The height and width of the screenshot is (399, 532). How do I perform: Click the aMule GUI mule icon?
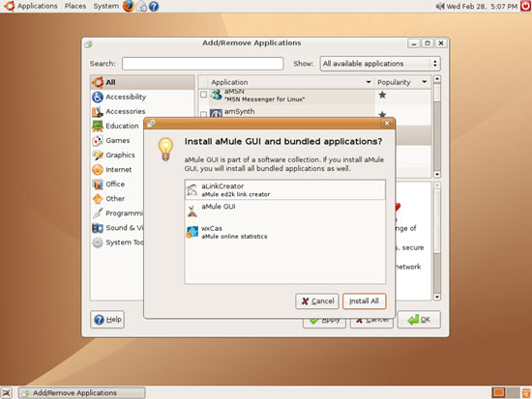(x=192, y=211)
